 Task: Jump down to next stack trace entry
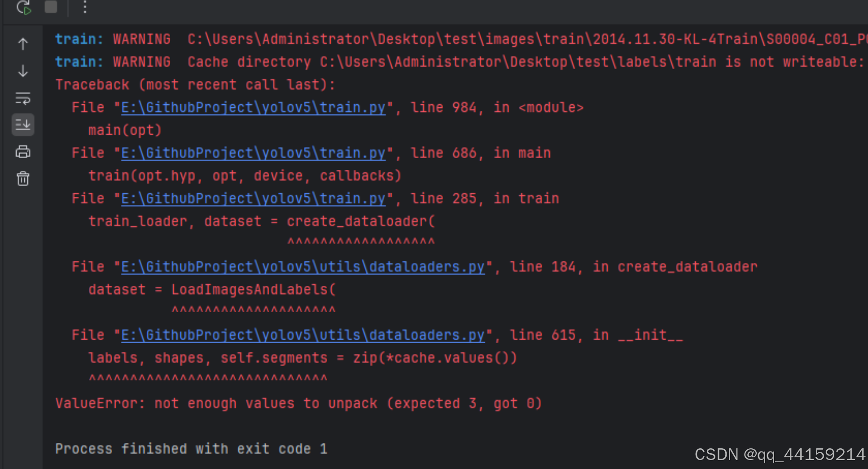point(22,71)
